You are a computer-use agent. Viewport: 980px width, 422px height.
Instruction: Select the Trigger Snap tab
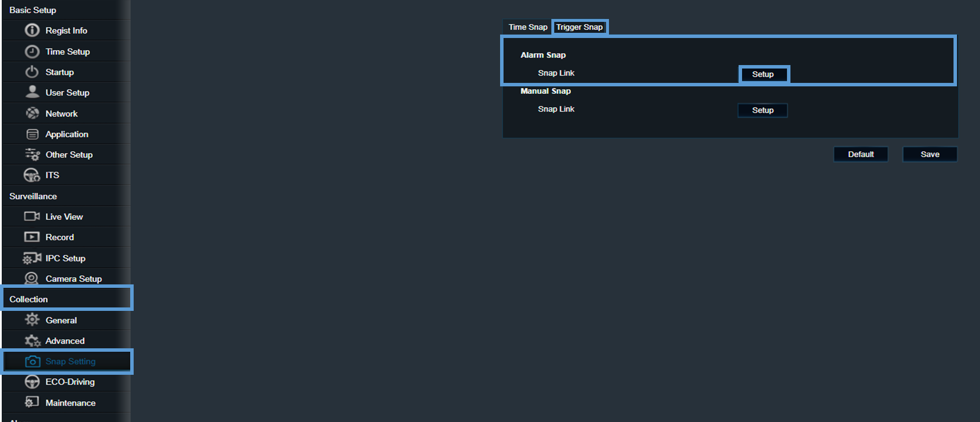(x=579, y=27)
